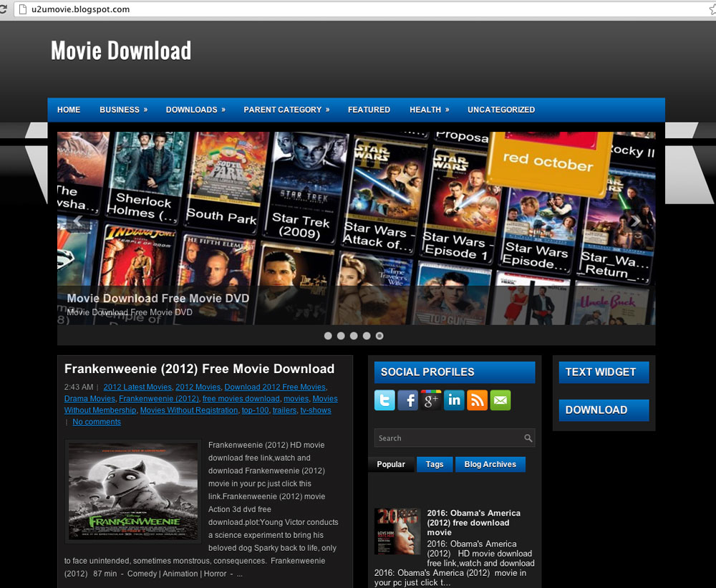716x588 pixels.
Task: Click the Social Profiles widget heading
Action: click(x=455, y=372)
